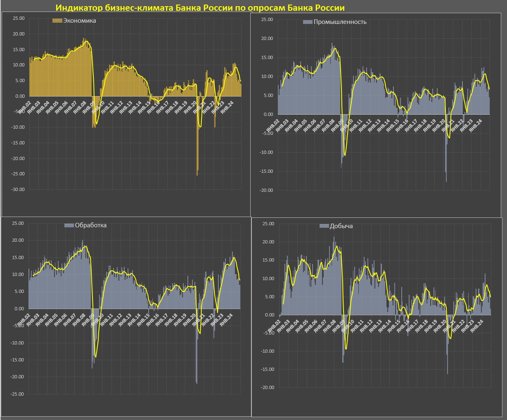The width and height of the screenshot is (507, 420).
Task: Click the 0.00 axis label in Экономика chart
Action: click(x=19, y=96)
